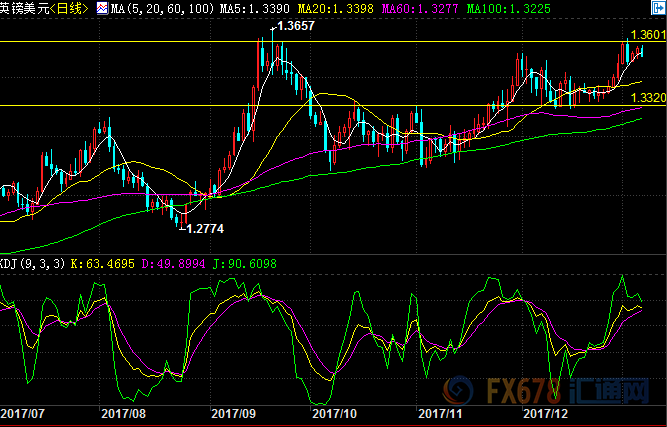Screen dimensions: 667x427
Task: Click the 2017/07 date on time axis
Action: [x=22, y=412]
